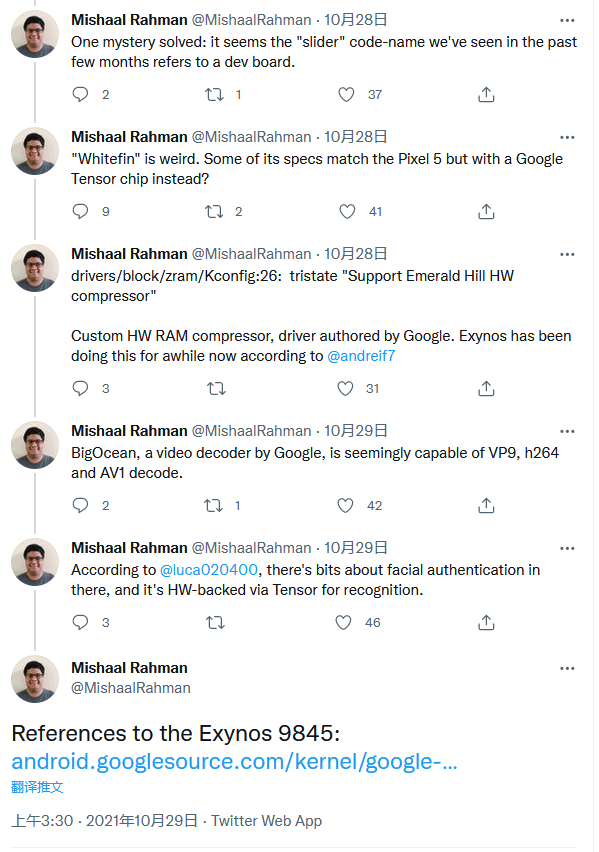599x852 pixels.
Task: Open more options on the Exynos 9845 tweet
Action: click(x=567, y=668)
